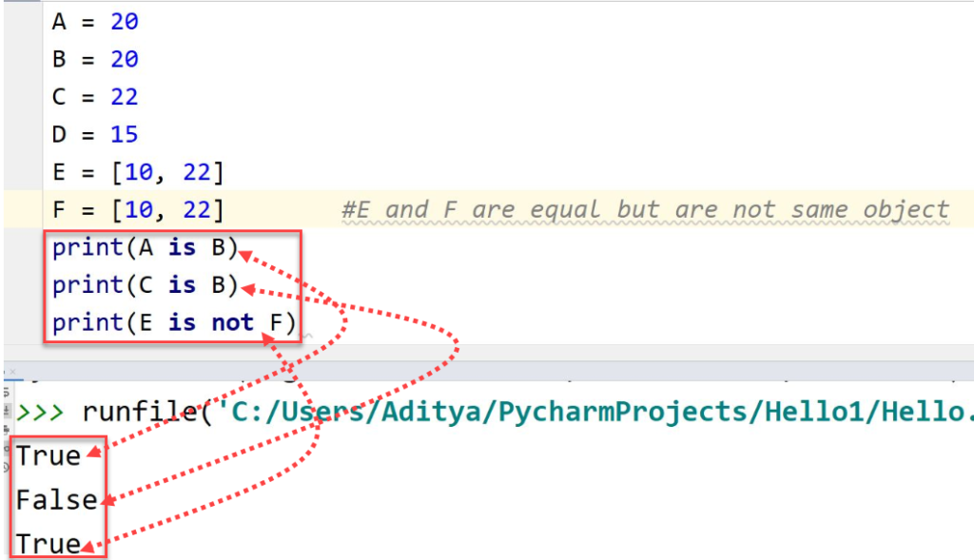Close the console tab with the x

pyautogui.click(x=12, y=372)
